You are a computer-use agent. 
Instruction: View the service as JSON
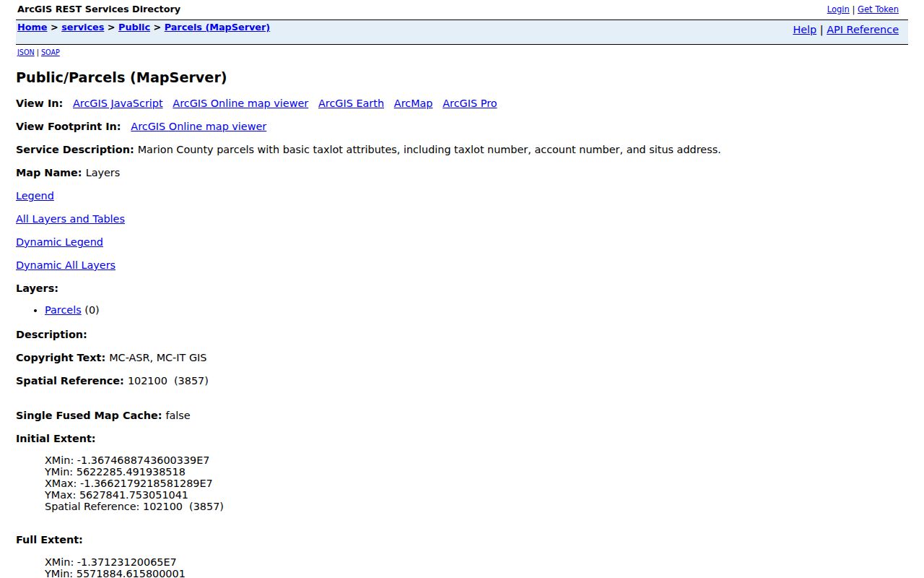pyautogui.click(x=26, y=53)
